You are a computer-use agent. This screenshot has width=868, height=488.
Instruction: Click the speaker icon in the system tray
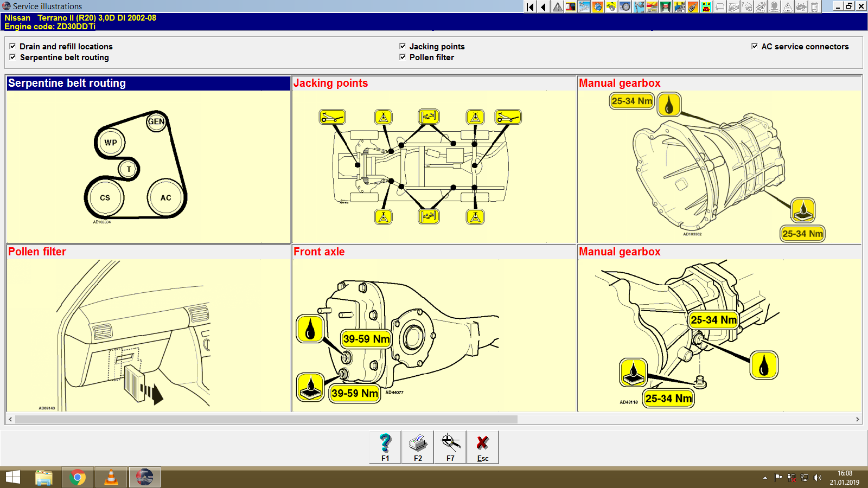(x=817, y=478)
